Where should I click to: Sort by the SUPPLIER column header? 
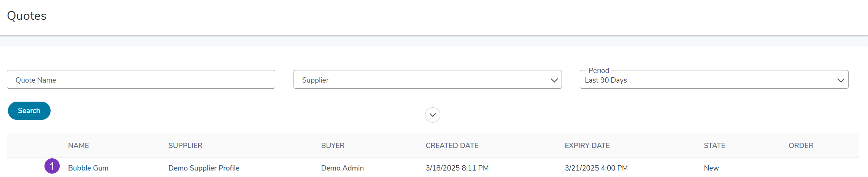pos(185,145)
